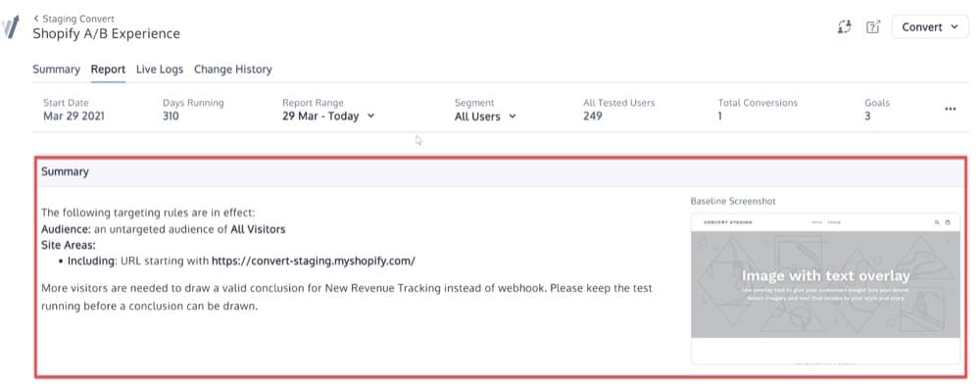
Task: Click the Shopify A/B Experience title
Action: click(x=106, y=33)
